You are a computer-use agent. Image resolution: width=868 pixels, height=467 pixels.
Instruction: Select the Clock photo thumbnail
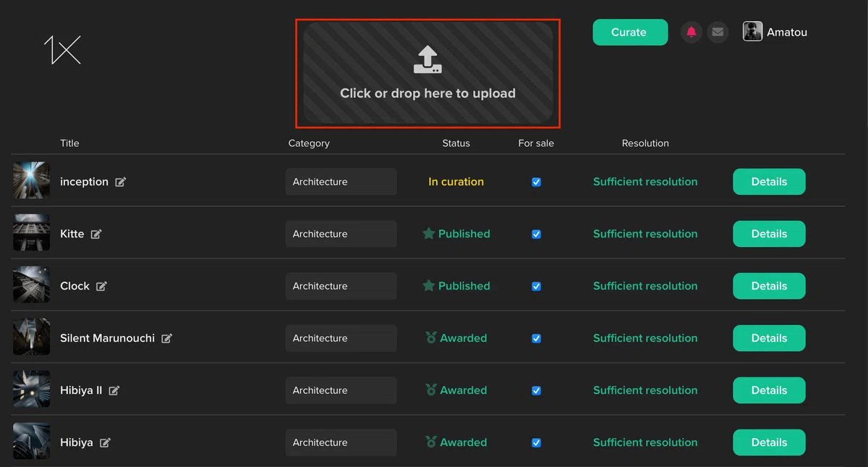(x=32, y=285)
